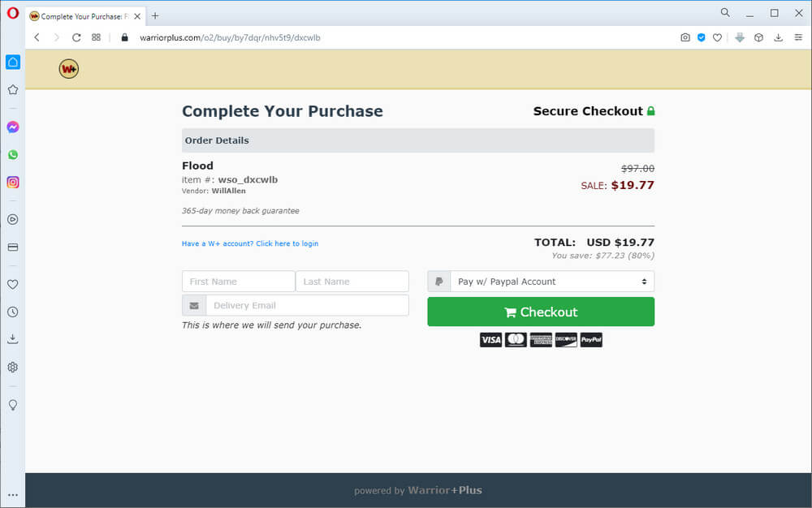Click the arrow-down toolbar extension icon
Image resolution: width=812 pixels, height=508 pixels.
click(x=740, y=37)
